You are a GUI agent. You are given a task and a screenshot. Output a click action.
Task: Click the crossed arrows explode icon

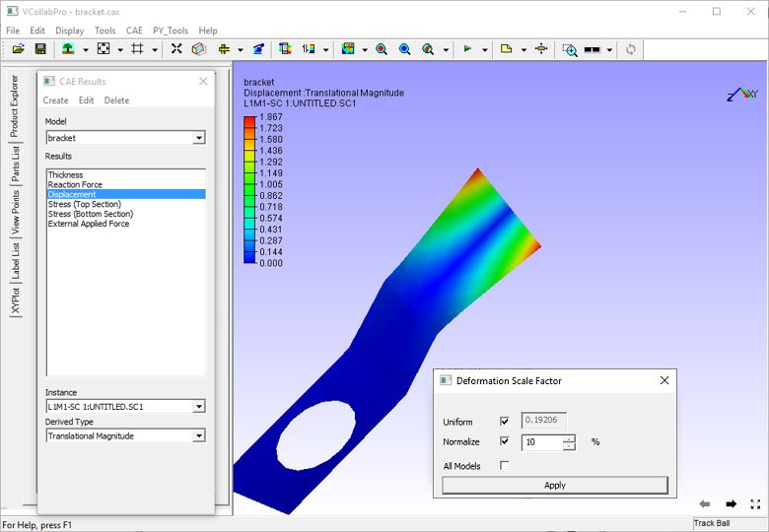pyautogui.click(x=176, y=49)
